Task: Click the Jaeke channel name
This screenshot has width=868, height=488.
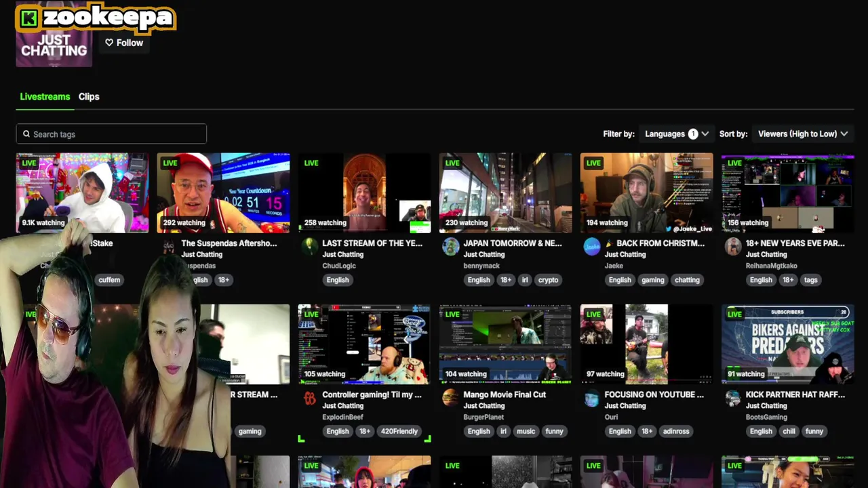Action: (614, 266)
